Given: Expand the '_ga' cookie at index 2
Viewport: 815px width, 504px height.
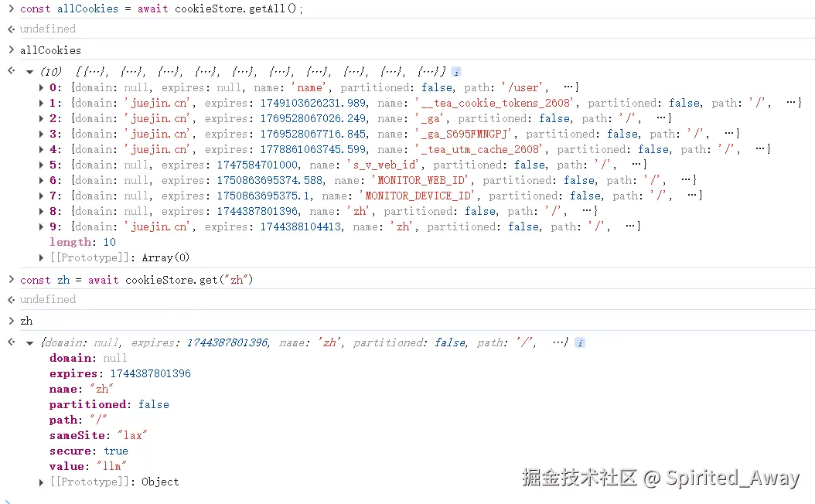Looking at the screenshot, I should pos(42,118).
